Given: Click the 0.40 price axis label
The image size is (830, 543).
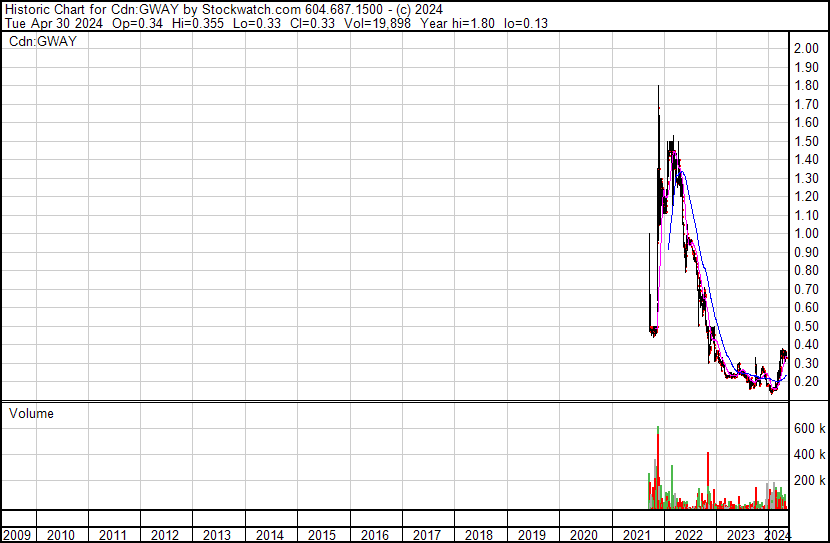Looking at the screenshot, I should coord(806,345).
